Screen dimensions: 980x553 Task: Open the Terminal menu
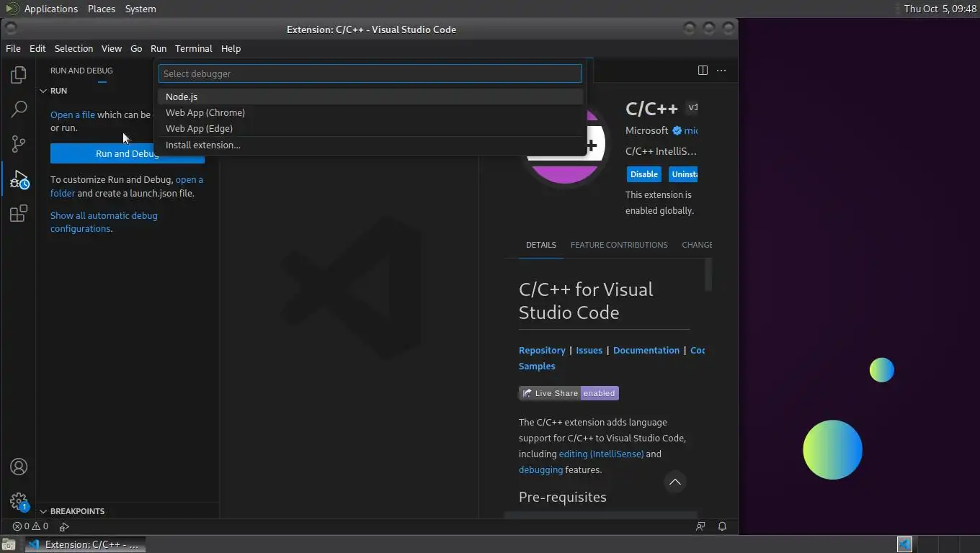tap(193, 48)
